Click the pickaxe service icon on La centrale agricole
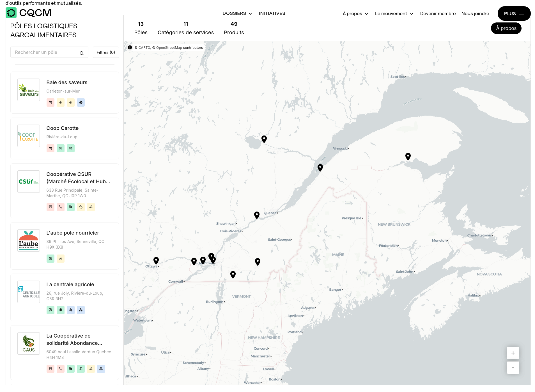 (x=50, y=310)
